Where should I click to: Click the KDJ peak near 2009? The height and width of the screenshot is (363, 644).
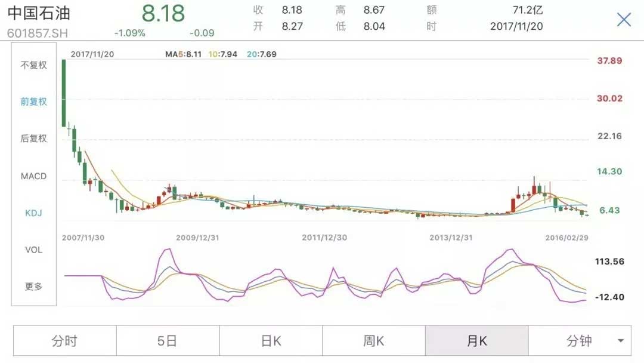click(x=168, y=250)
